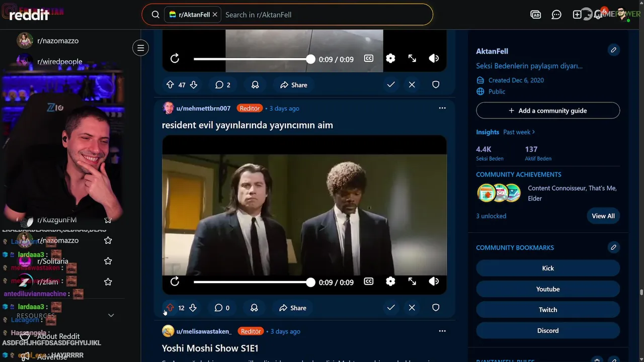This screenshot has width=644, height=362.
Task: Click the Pulp Fiction video thumbnail
Action: click(x=304, y=215)
